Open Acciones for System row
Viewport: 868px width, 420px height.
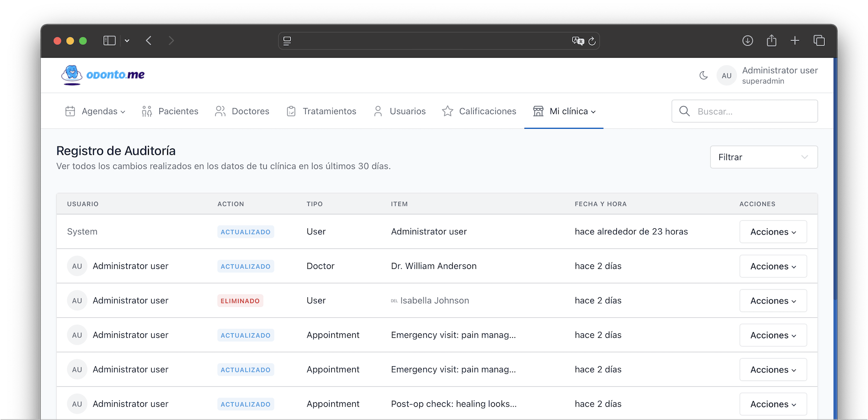coord(773,232)
